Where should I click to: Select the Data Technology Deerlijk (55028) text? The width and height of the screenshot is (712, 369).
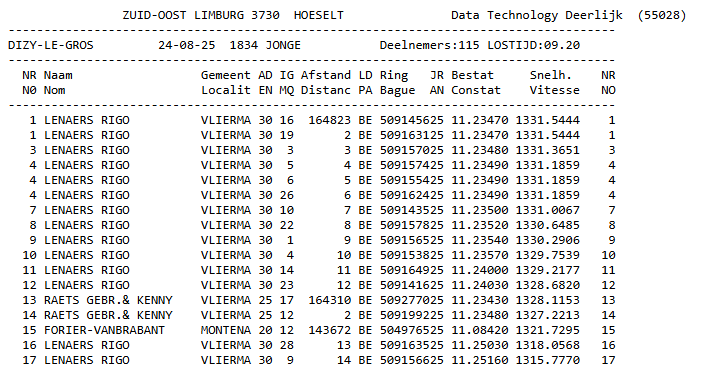(x=569, y=15)
